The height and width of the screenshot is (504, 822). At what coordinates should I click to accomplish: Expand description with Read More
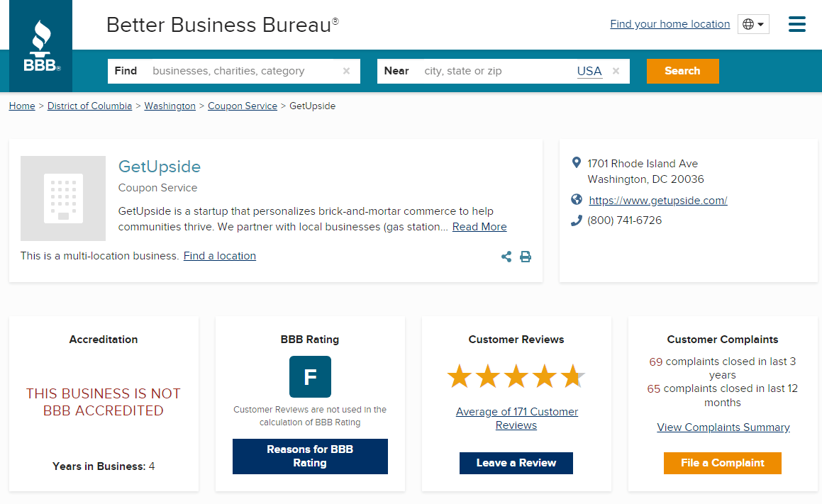(x=479, y=227)
